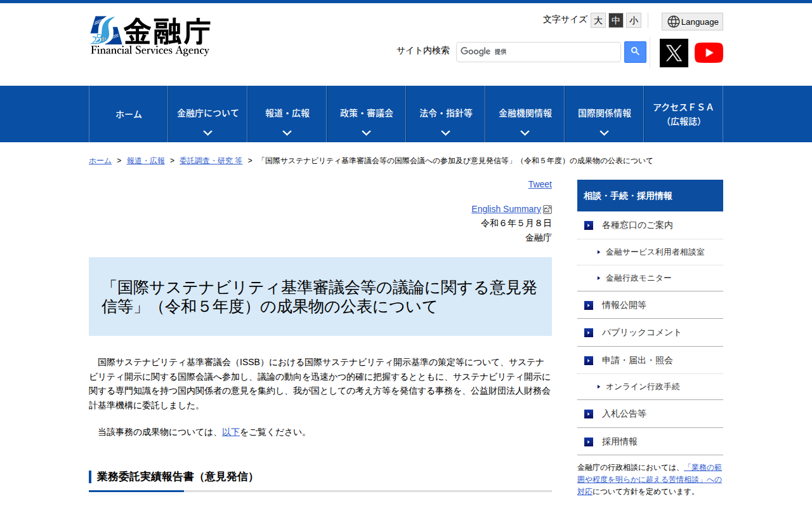
Task: Click arrow icon beside 各種窓口のご案内
Action: point(589,225)
